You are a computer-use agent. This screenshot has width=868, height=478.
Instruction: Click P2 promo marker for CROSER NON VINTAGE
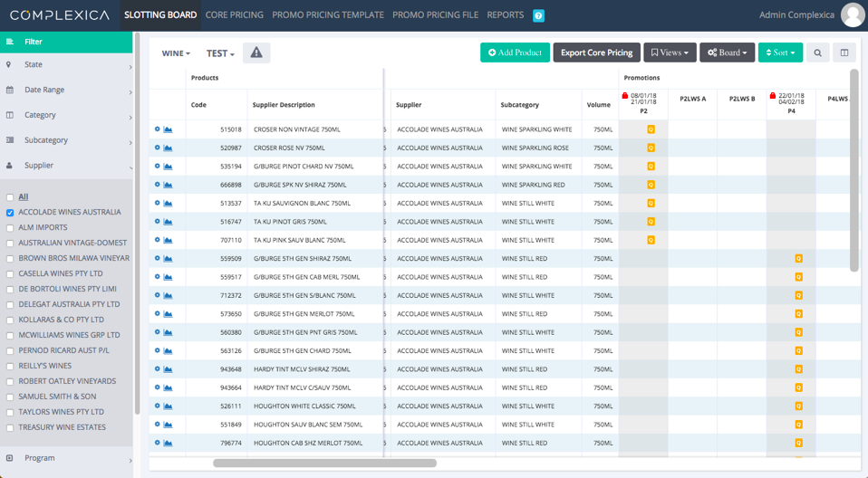point(651,129)
